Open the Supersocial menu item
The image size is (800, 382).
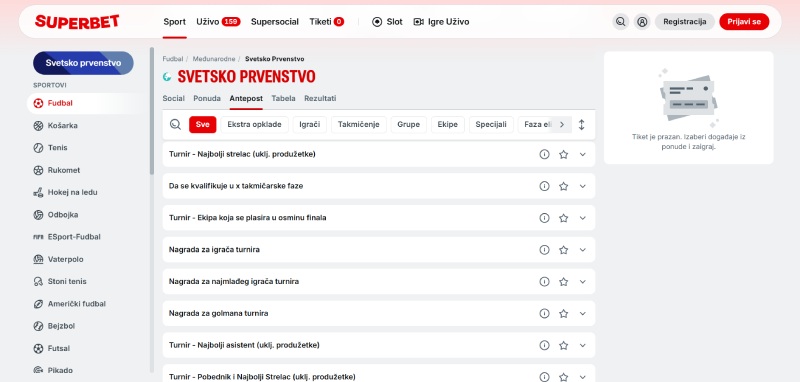[x=274, y=22]
